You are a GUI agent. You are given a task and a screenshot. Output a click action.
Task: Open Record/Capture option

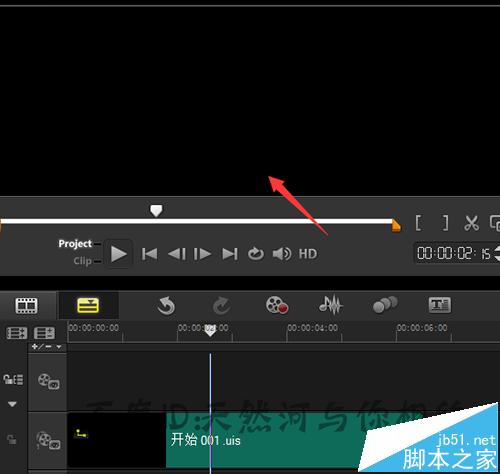coord(277,305)
